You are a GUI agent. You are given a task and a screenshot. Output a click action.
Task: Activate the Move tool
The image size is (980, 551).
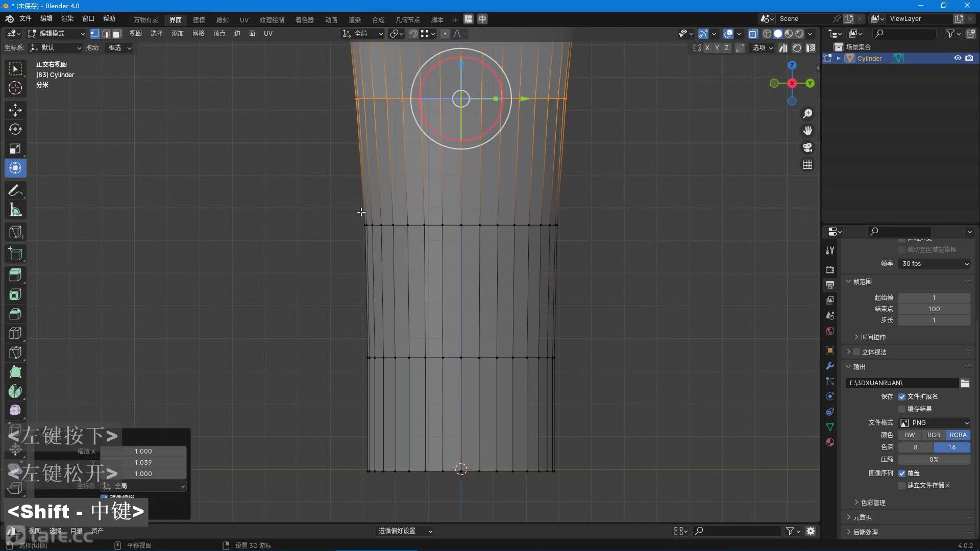15,110
